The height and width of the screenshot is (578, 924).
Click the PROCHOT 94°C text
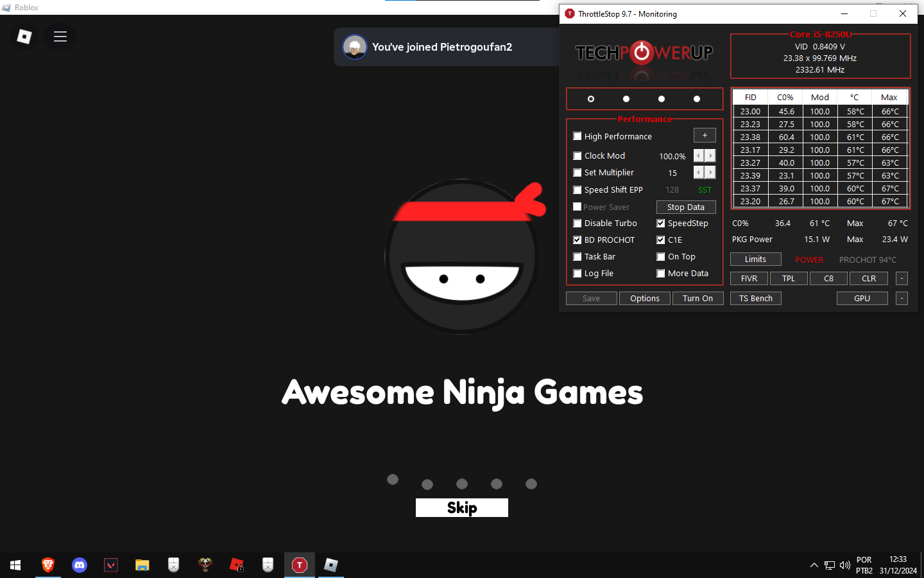(868, 259)
